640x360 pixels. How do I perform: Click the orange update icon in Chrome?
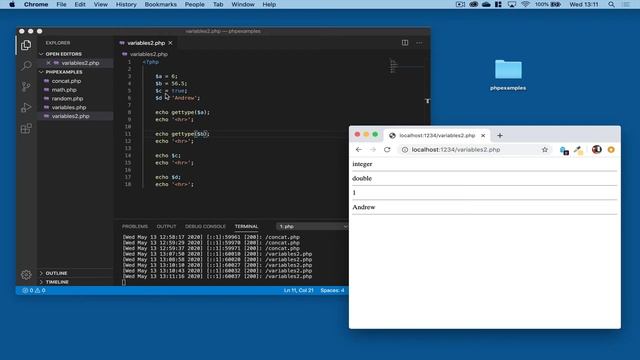click(611, 150)
